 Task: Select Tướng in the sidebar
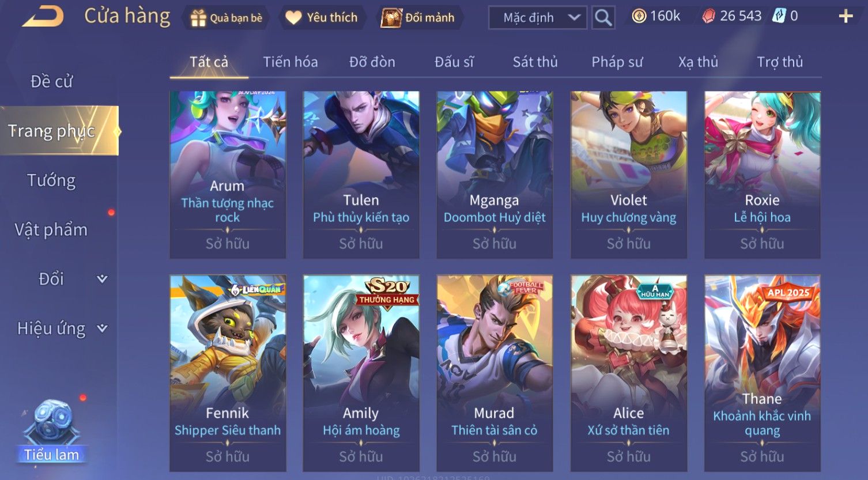(x=51, y=180)
